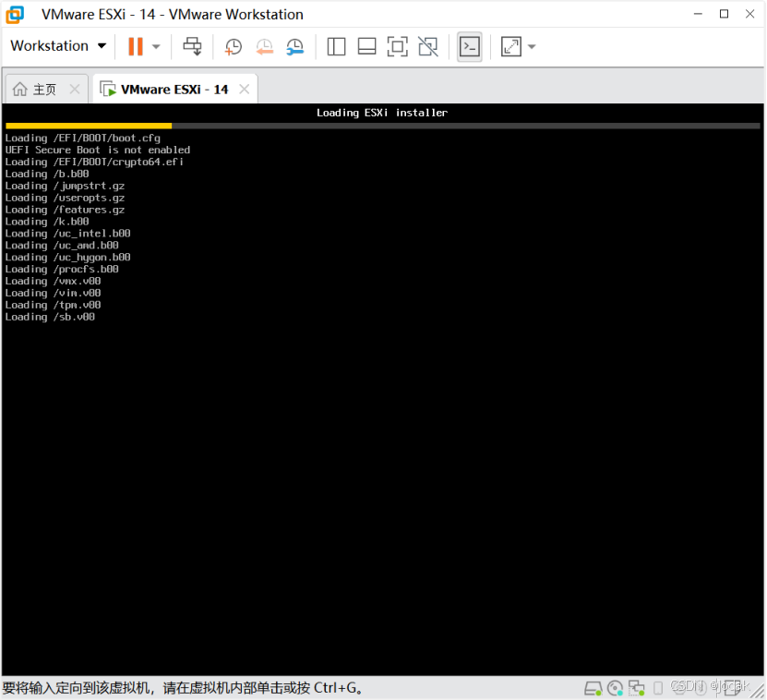Enter full screen mode
The width and height of the screenshot is (767, 700).
pos(397,47)
